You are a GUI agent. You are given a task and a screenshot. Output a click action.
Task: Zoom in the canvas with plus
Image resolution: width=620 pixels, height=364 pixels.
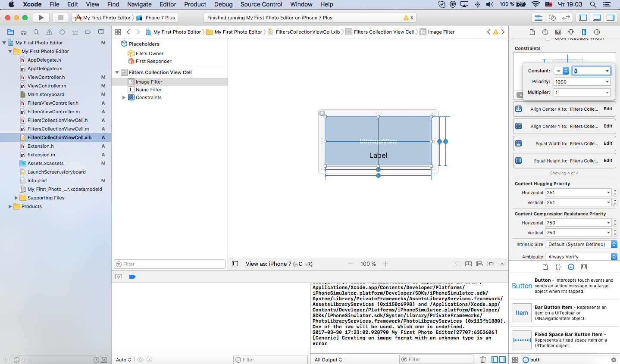tap(385, 264)
